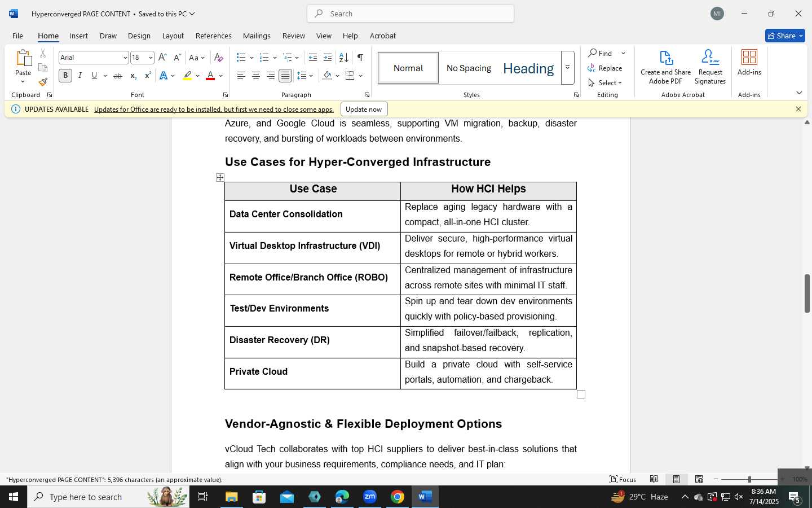
Task: Open the File menu
Action: coord(17,36)
